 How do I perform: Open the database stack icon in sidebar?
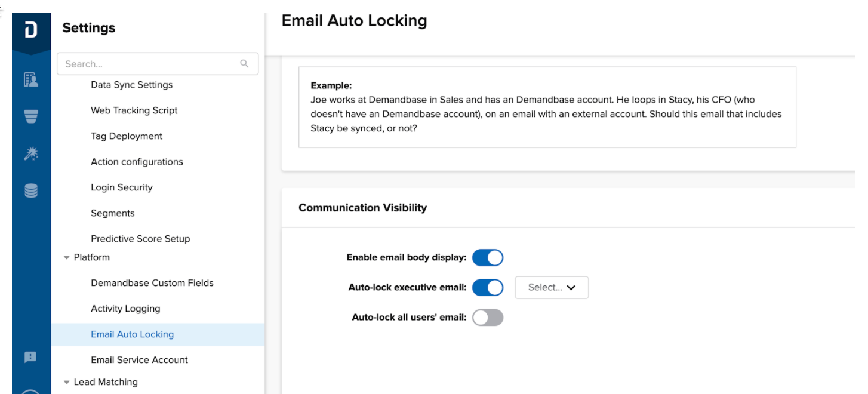31,191
